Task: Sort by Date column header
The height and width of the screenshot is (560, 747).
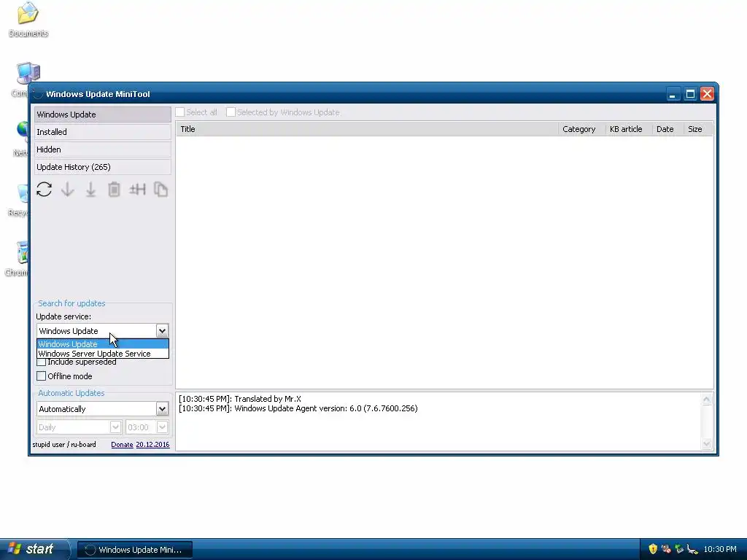Action: [x=667, y=129]
